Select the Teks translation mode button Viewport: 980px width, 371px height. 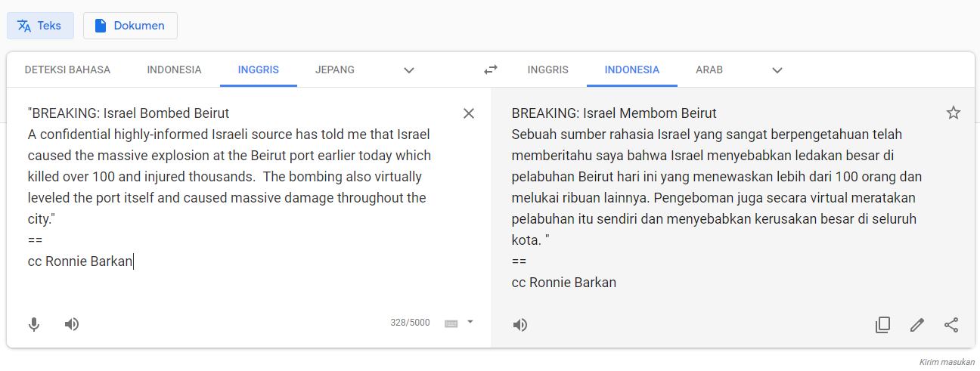click(x=40, y=26)
